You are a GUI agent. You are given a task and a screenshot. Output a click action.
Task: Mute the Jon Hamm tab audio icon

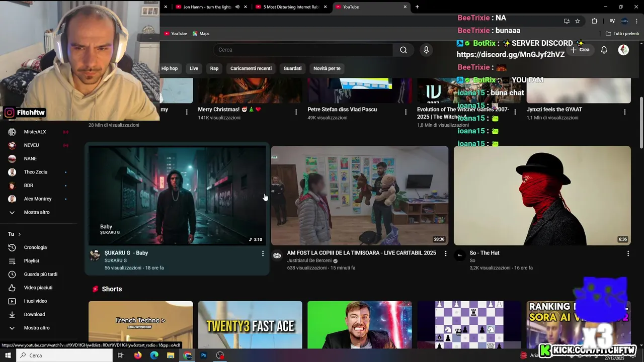tap(237, 7)
